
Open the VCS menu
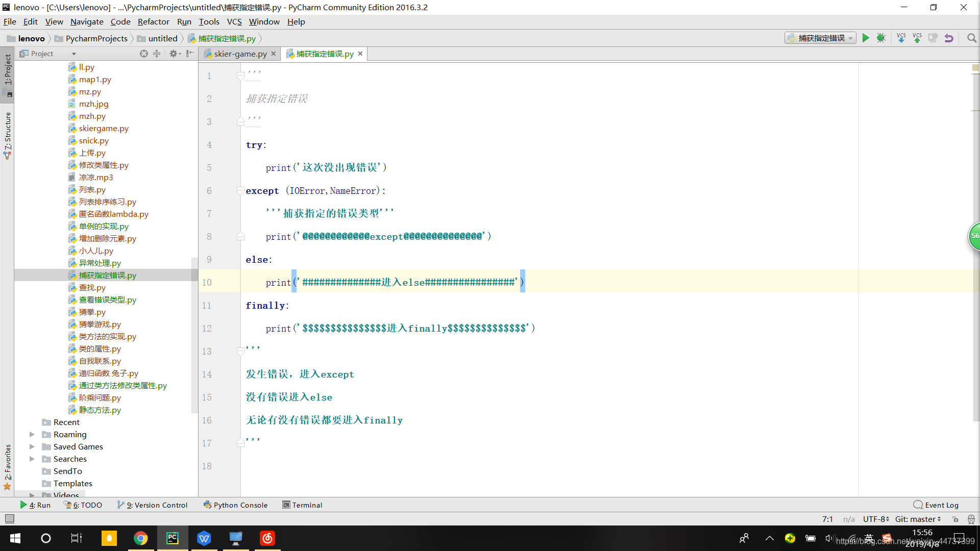[234, 21]
